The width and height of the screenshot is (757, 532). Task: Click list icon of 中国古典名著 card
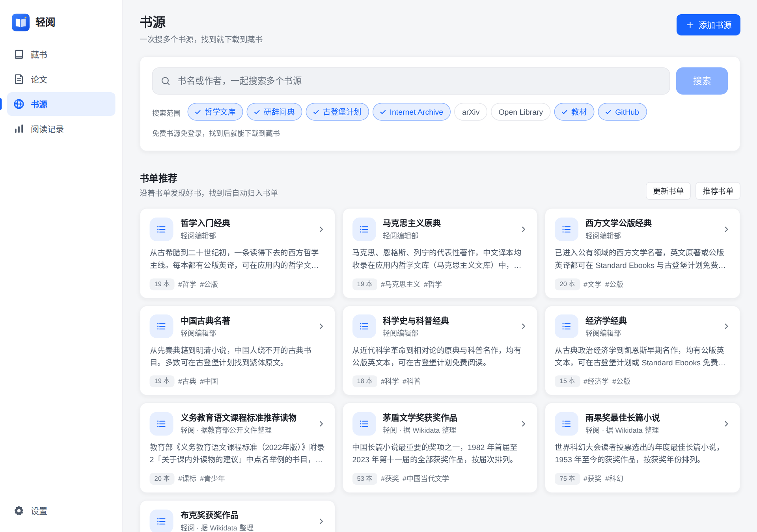tap(161, 326)
